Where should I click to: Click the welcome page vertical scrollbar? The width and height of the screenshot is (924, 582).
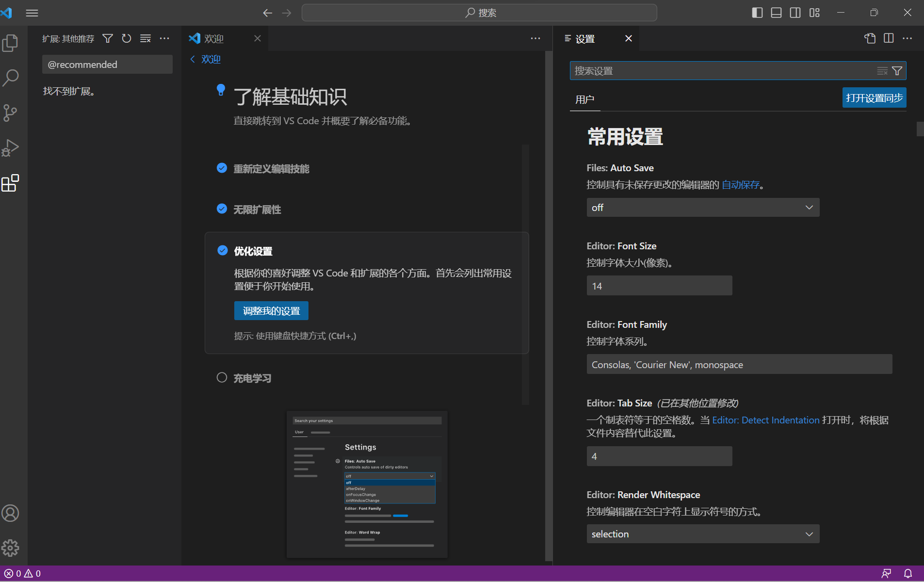tap(549, 306)
